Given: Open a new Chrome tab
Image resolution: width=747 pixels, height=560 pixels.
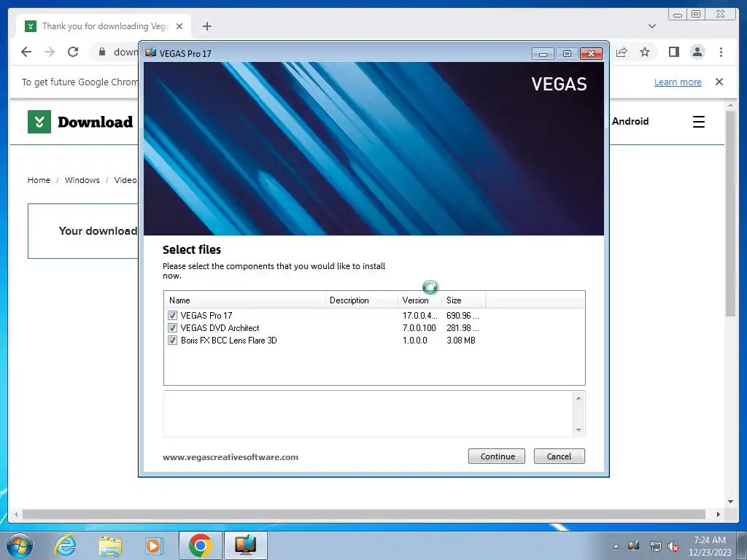Looking at the screenshot, I should [x=206, y=26].
